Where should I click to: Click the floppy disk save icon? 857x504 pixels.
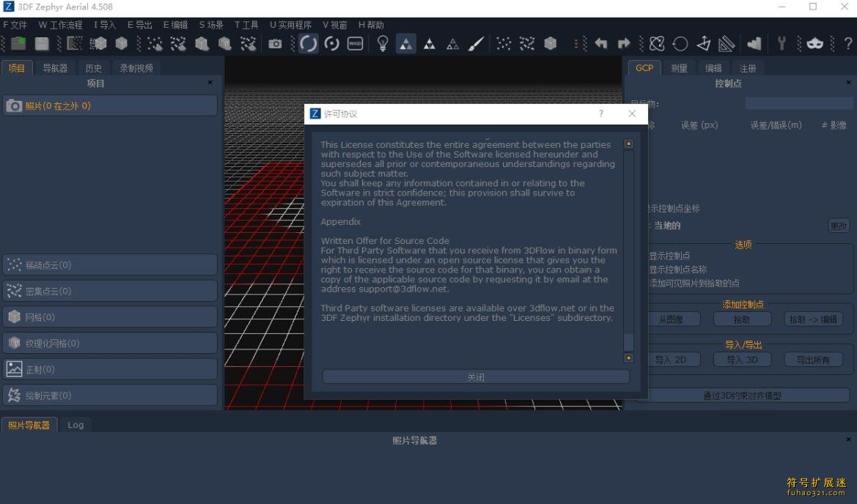pos(42,44)
